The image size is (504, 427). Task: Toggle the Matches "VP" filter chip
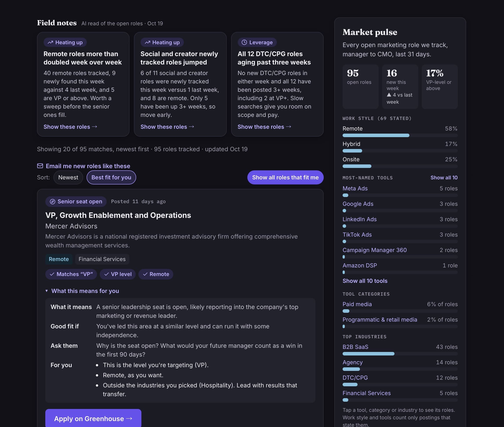[71, 274]
